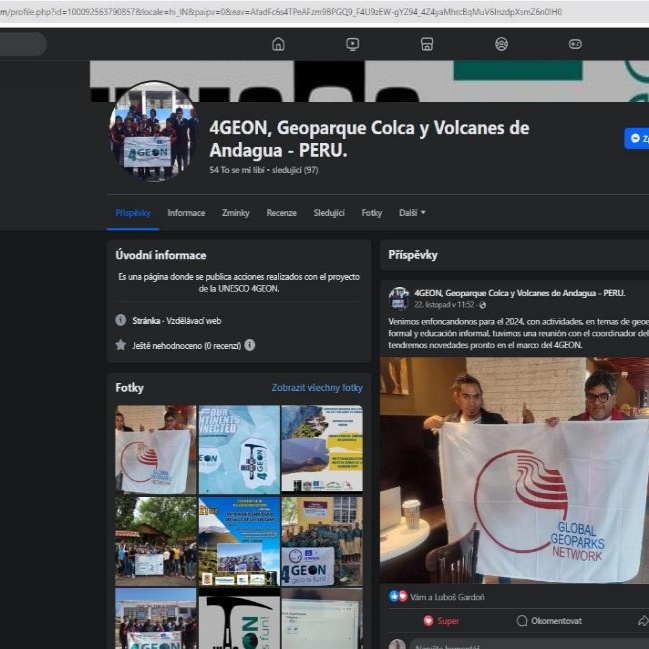Open the Fotky tab
This screenshot has width=649, height=649.
pos(372,213)
